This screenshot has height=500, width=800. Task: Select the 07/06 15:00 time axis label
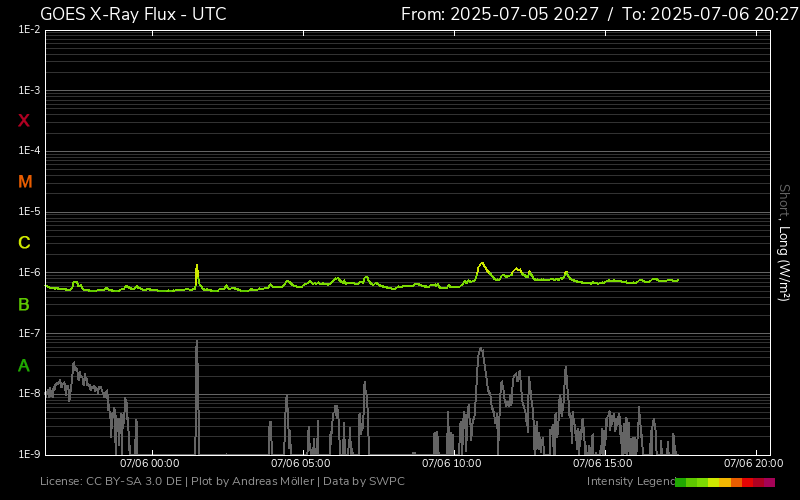(602, 463)
